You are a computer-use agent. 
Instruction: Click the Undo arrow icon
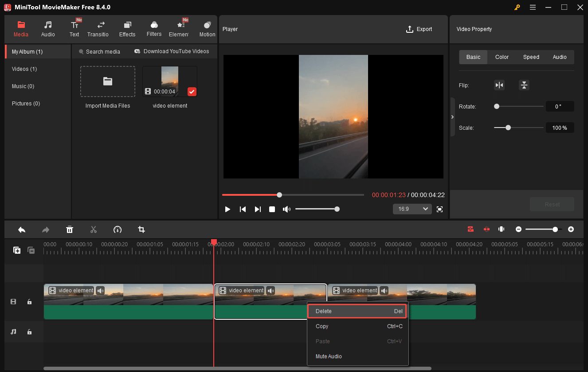[22, 229]
